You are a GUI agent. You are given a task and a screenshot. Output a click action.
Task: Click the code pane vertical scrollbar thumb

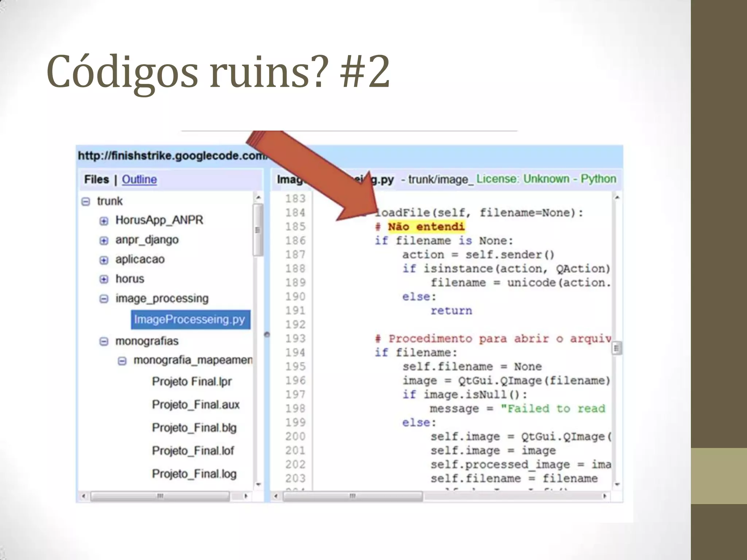(x=617, y=348)
